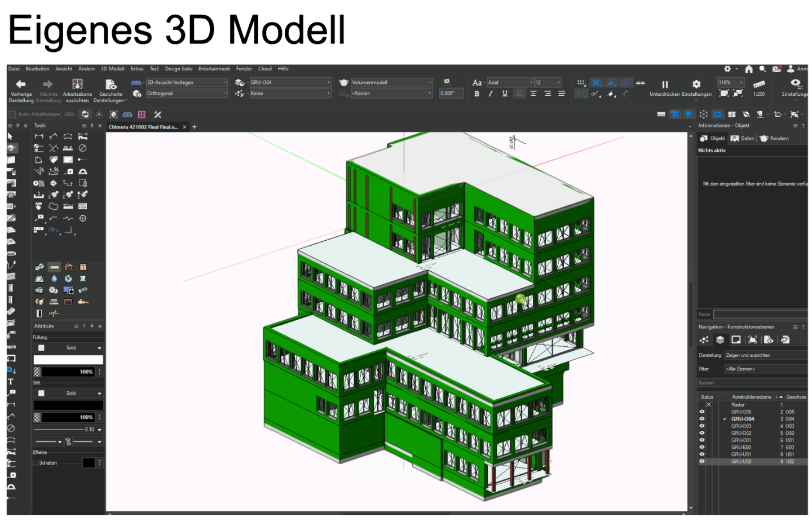Click the white fill color swatch

click(x=68, y=360)
